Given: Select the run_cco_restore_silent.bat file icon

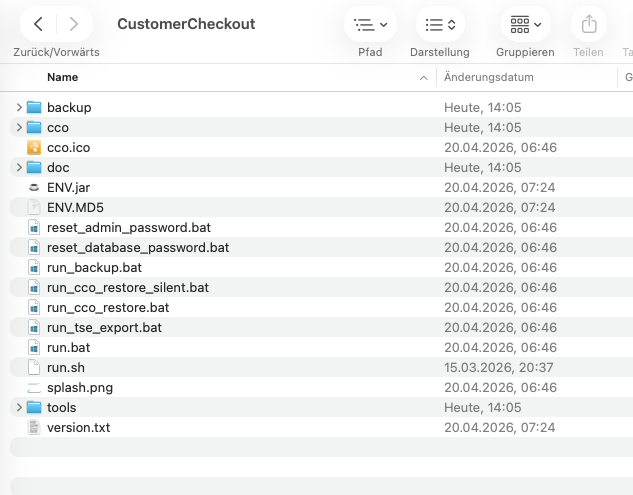Looking at the screenshot, I should (x=34, y=287).
